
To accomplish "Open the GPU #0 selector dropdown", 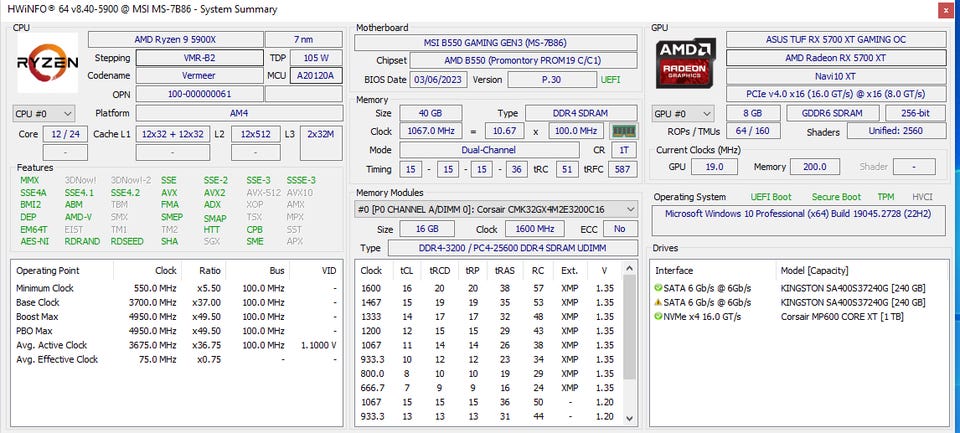I will coord(683,114).
